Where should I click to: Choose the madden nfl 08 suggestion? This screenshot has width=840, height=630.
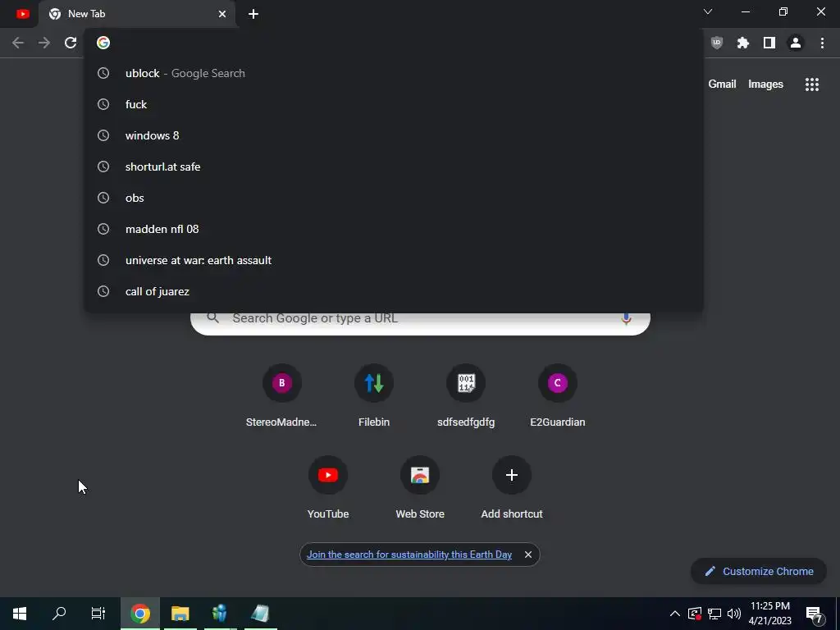coord(393,229)
